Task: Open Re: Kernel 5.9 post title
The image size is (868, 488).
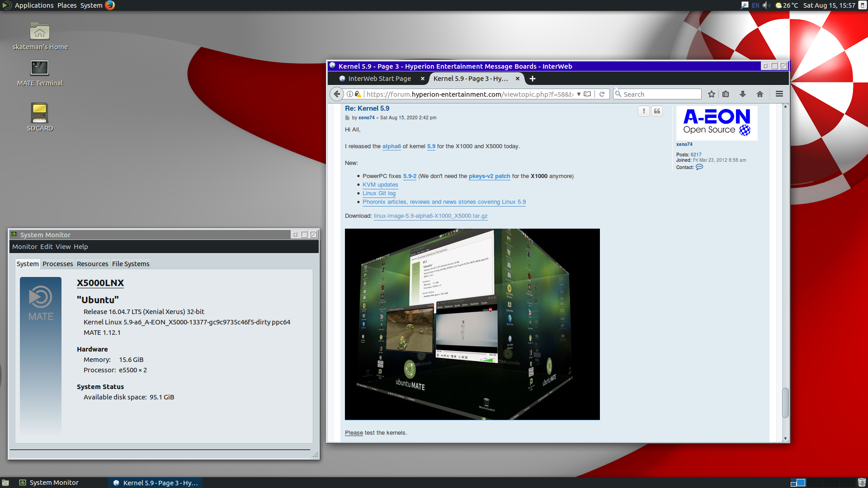Action: tap(367, 108)
